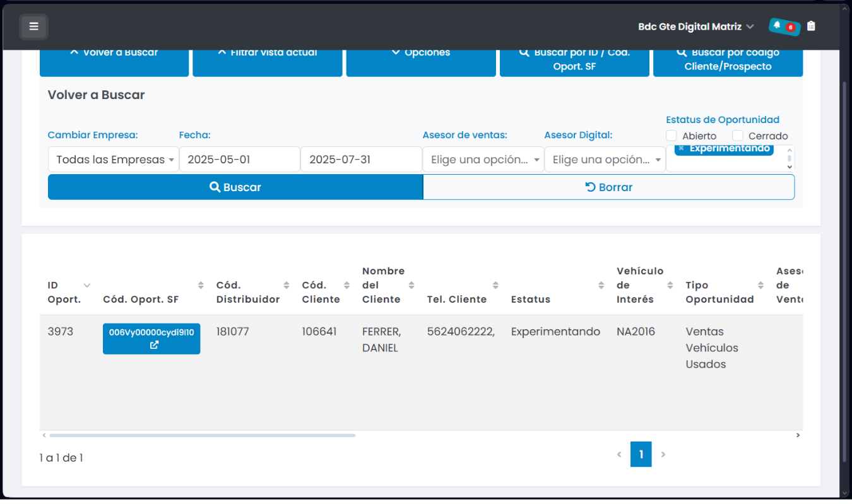Sort by Cód. Distribuidor column
This screenshot has height=504, width=852.
tap(287, 285)
